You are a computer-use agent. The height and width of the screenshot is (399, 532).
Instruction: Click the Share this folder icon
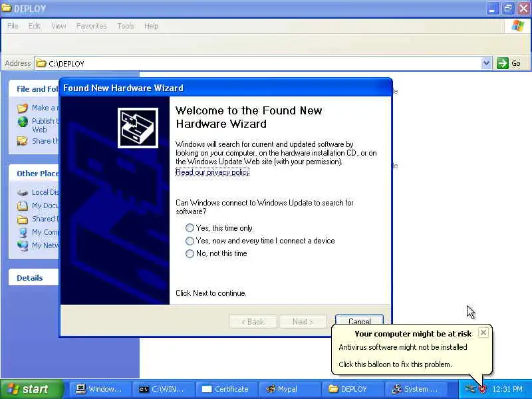point(23,141)
